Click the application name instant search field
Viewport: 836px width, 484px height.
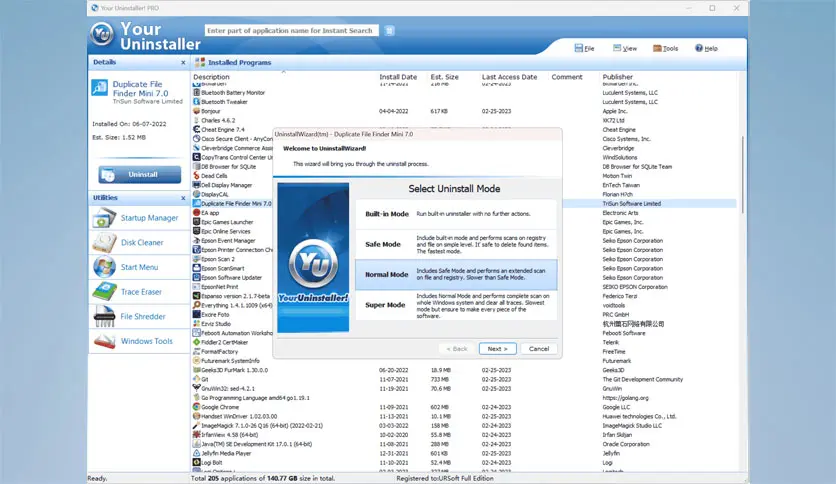point(291,30)
